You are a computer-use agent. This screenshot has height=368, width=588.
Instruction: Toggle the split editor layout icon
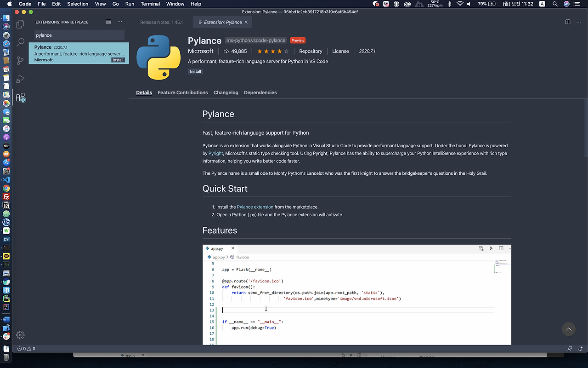pos(568,22)
